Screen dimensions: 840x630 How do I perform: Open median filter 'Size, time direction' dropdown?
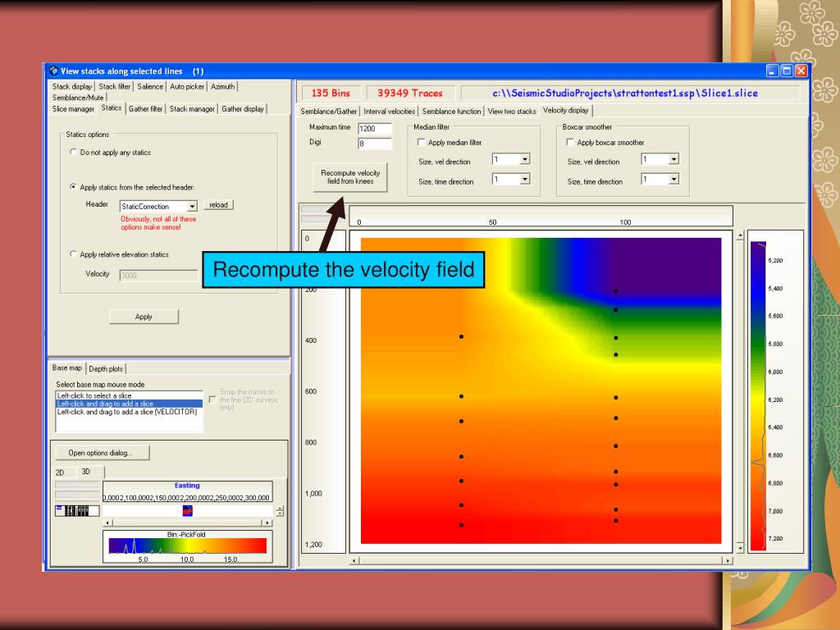(525, 179)
